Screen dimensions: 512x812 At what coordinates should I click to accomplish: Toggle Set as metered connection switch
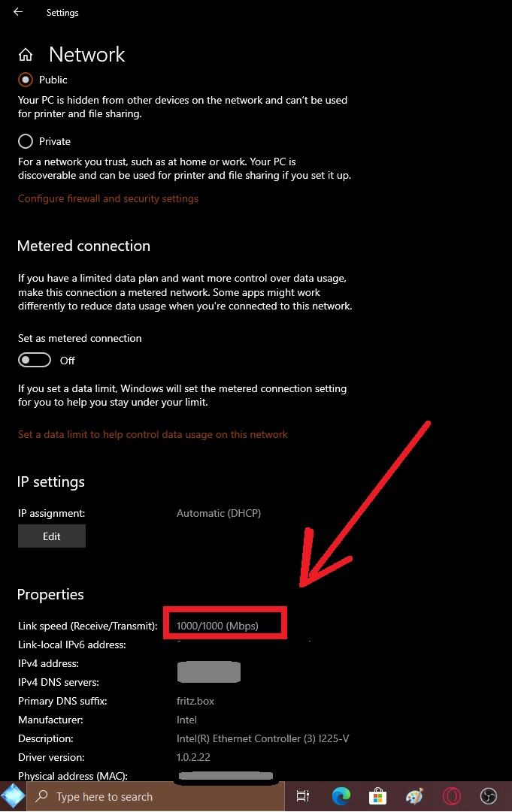tap(35, 361)
